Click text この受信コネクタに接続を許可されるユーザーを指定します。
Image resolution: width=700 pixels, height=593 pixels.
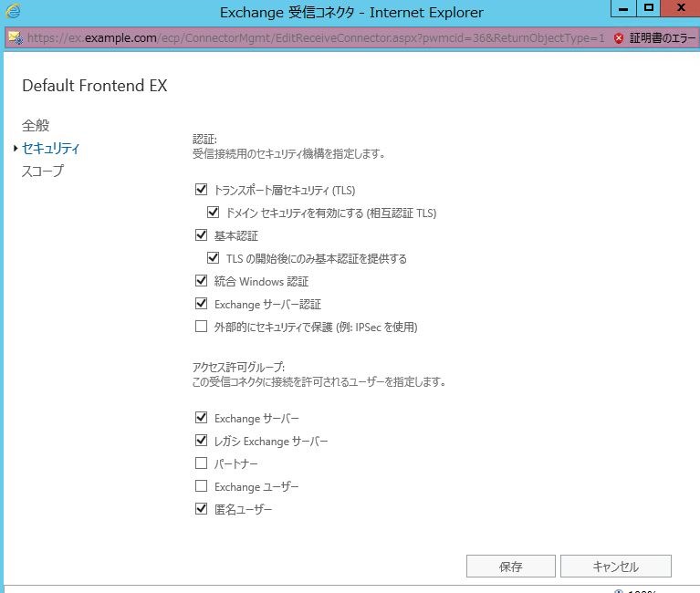pos(319,382)
